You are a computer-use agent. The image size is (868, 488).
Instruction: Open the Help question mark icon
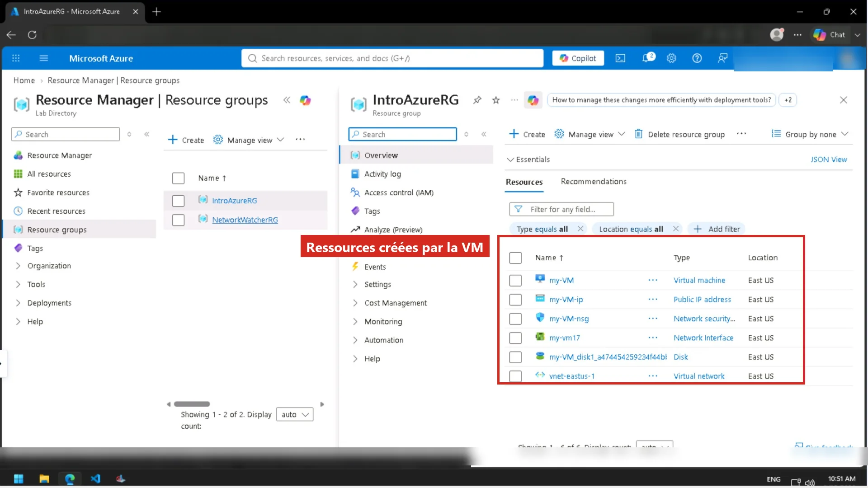(697, 58)
